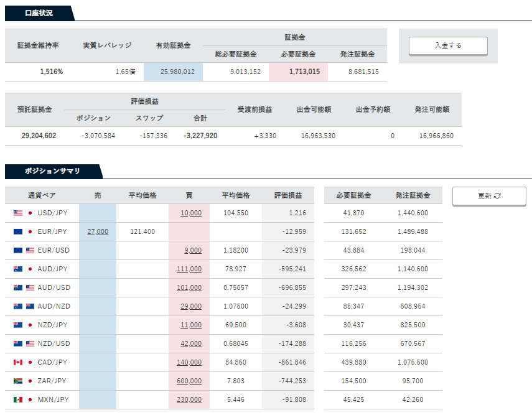The image size is (532, 415).
Task: Open AUD/NZD buy quantity 29,000 link
Action: 191,306
